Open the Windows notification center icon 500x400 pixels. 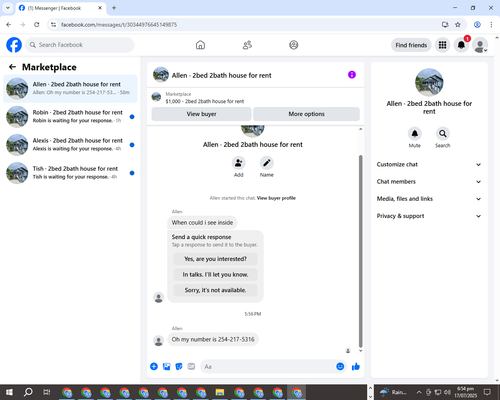487,392
